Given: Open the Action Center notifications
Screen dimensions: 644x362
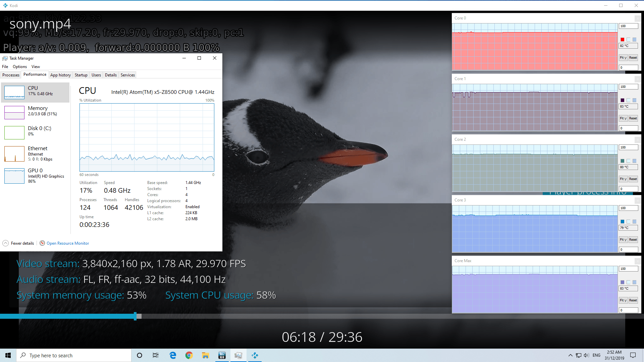Looking at the screenshot, I should (633, 355).
